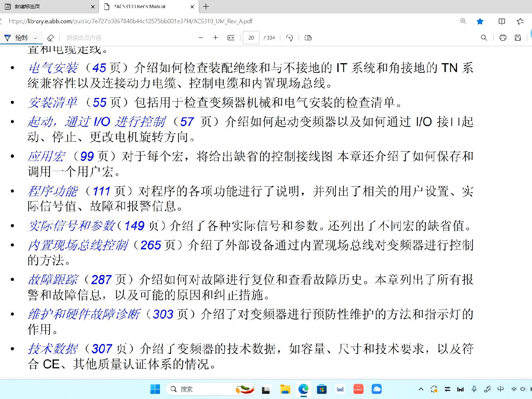The height and width of the screenshot is (399, 532).
Task: Click the page number field showing 20
Action: tap(251, 38)
